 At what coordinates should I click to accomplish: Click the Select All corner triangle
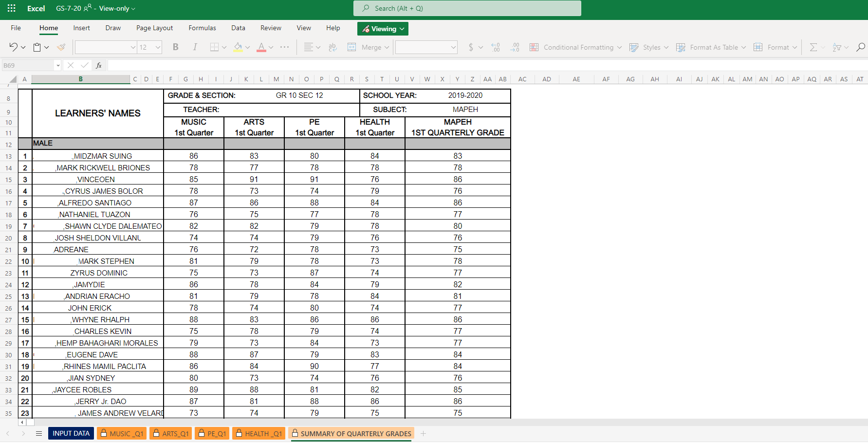coord(13,79)
